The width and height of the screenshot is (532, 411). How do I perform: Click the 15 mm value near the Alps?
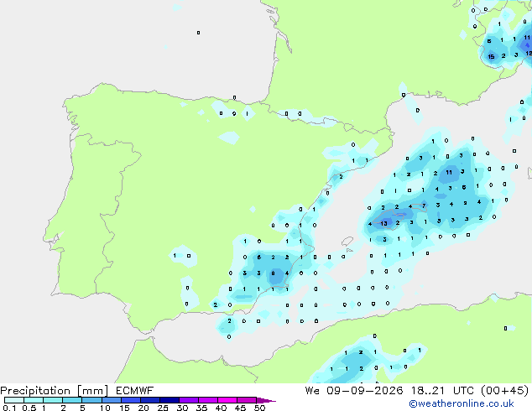pos(491,57)
